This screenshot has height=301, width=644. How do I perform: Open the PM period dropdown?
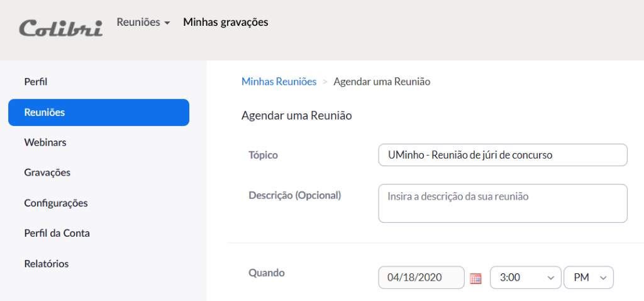point(589,277)
